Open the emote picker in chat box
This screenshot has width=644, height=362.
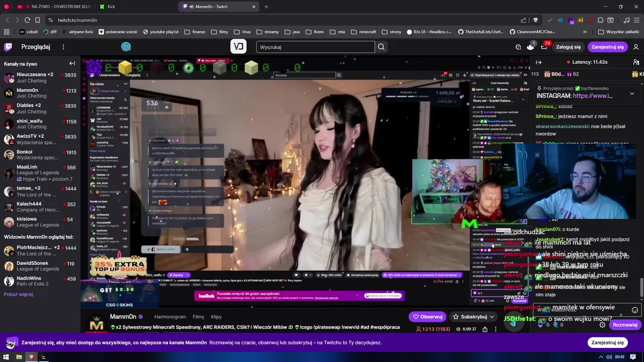point(635,310)
